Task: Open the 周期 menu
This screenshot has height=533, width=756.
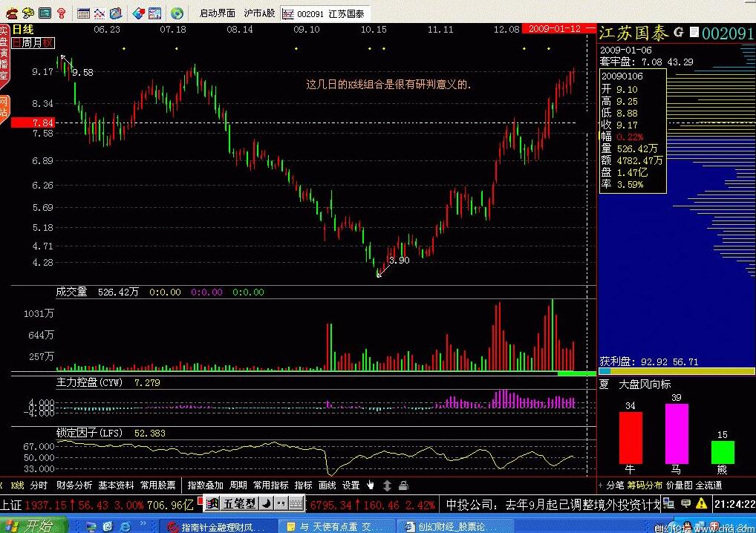Action: (238, 485)
